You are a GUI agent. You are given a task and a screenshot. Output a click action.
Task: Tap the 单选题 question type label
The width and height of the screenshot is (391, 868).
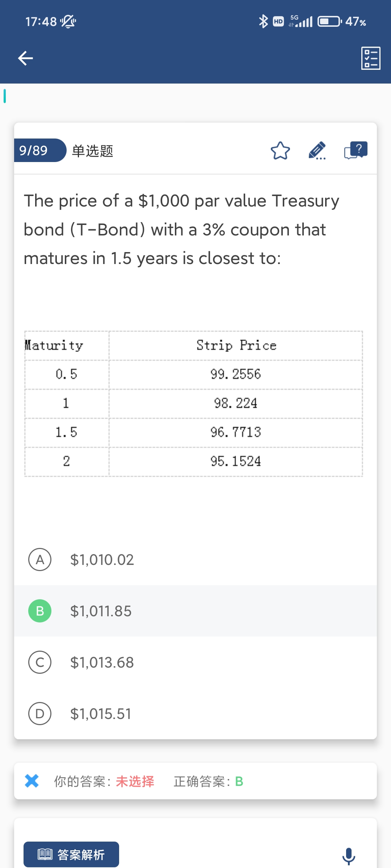point(93,151)
